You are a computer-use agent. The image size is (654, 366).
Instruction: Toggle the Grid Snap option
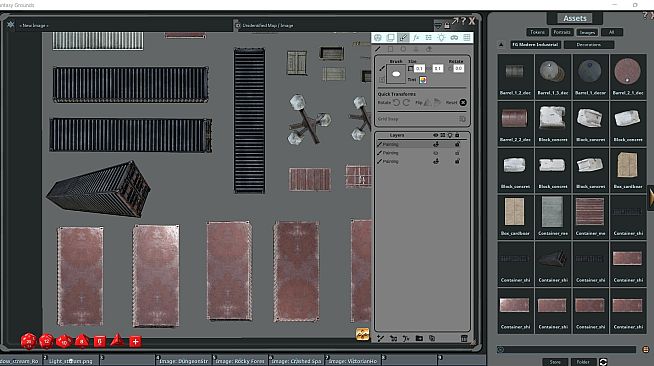coord(462,119)
